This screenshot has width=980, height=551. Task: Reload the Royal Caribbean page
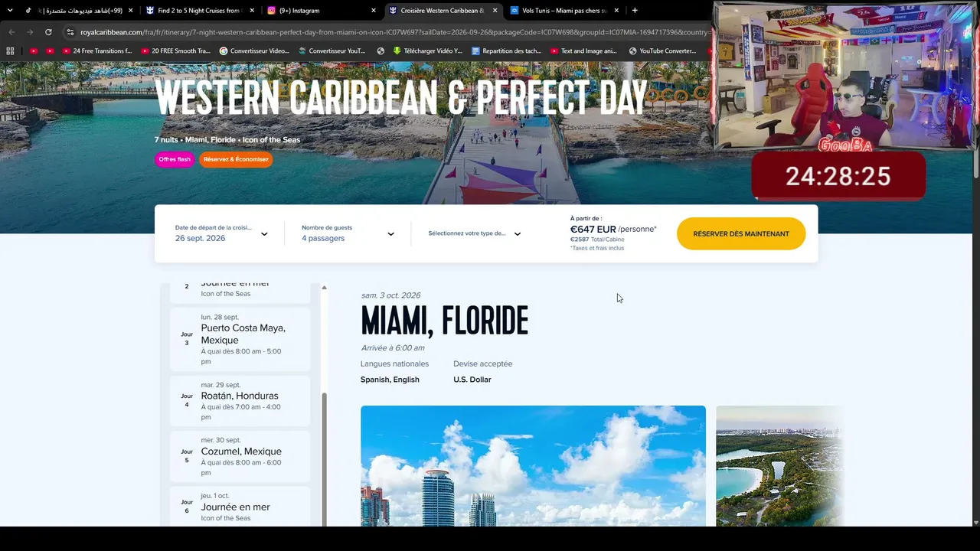pyautogui.click(x=48, y=32)
